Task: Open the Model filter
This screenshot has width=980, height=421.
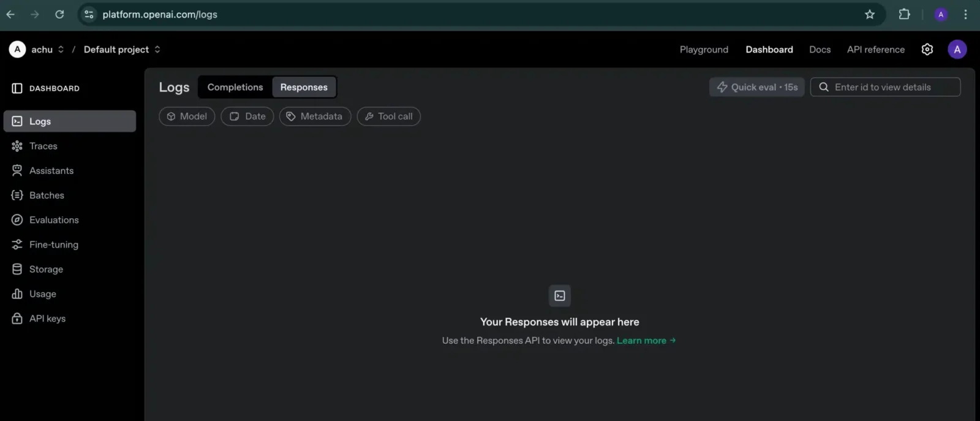Action: tap(187, 116)
